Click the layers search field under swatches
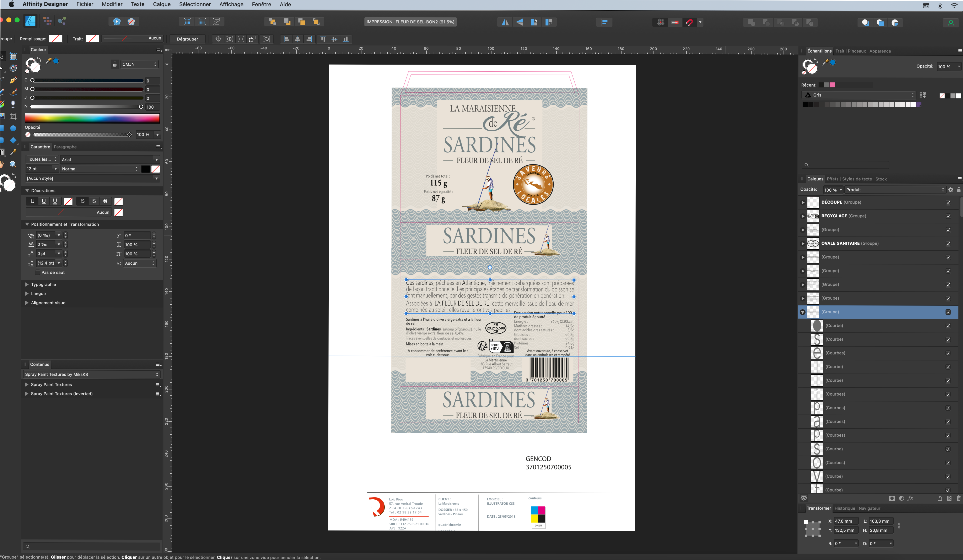 845,165
